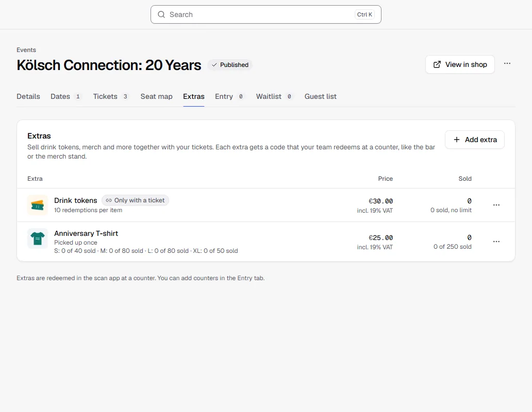Open Drink tokens row actions menu
Screen dimensions: 532x412
coord(496,205)
